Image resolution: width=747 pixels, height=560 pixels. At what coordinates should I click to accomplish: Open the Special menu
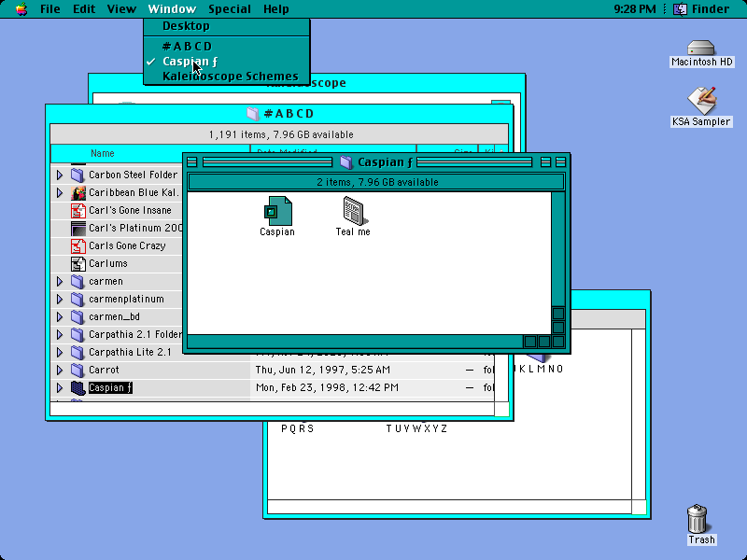(x=230, y=9)
